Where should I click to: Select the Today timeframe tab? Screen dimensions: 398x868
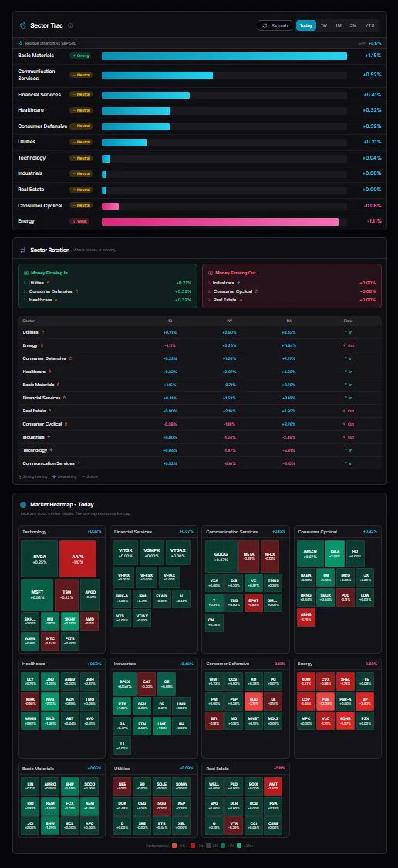[306, 25]
